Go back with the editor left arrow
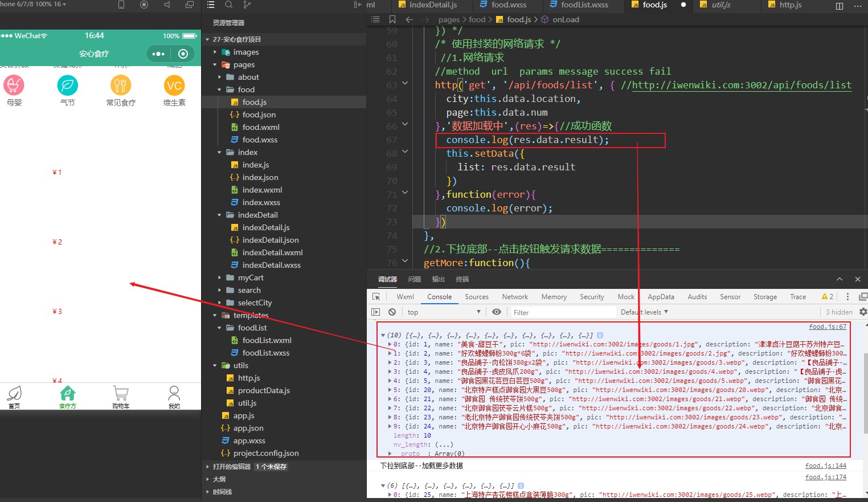The image size is (868, 502). coord(409,19)
